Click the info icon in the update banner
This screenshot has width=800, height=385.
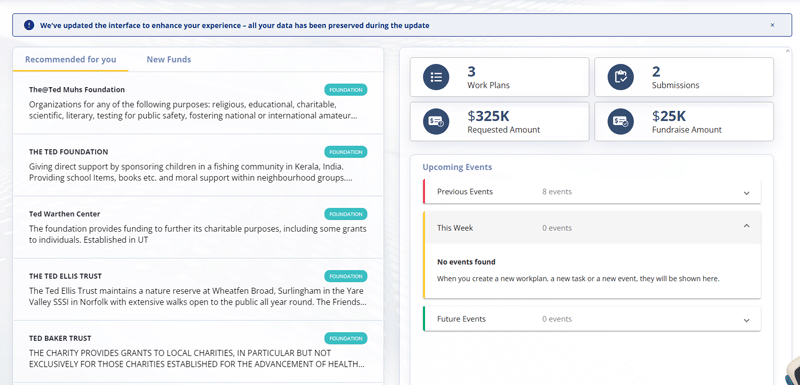pos(29,25)
